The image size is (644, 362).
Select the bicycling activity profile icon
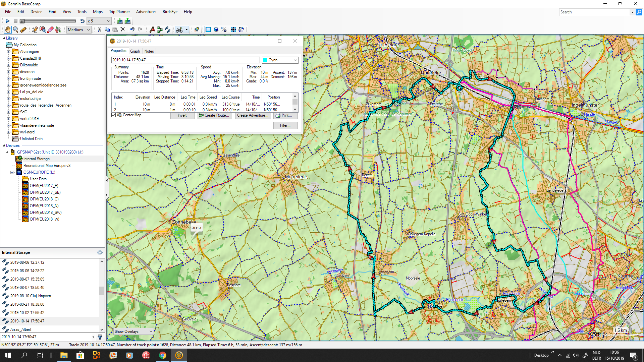coord(179,29)
